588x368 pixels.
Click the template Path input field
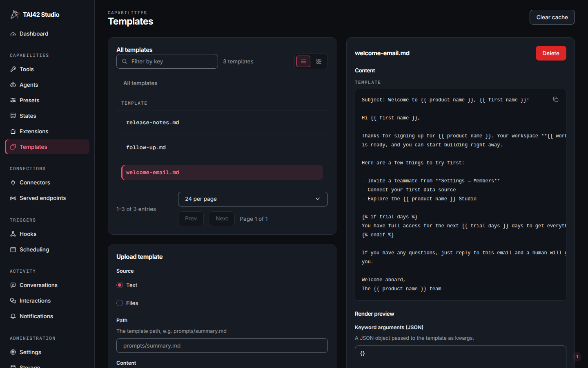222,346
